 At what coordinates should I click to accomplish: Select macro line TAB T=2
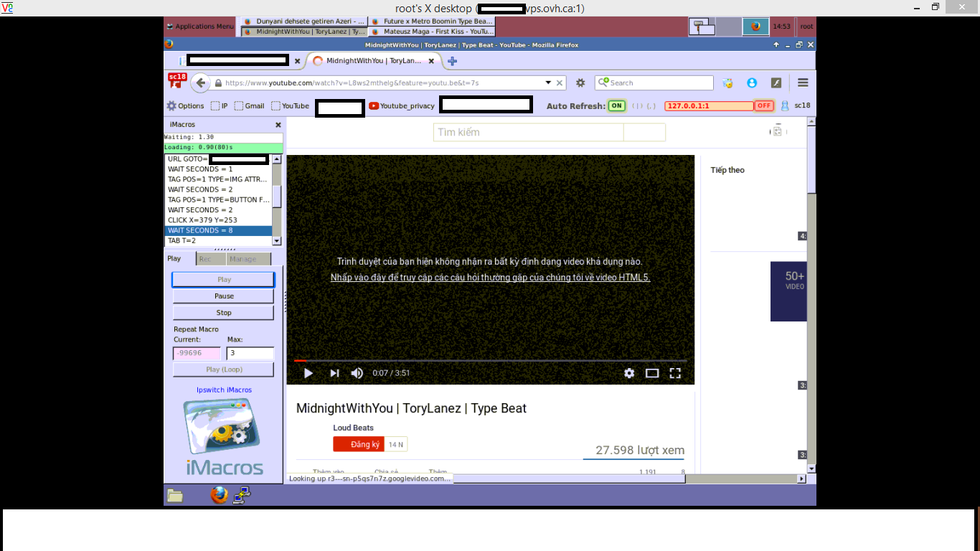point(219,241)
